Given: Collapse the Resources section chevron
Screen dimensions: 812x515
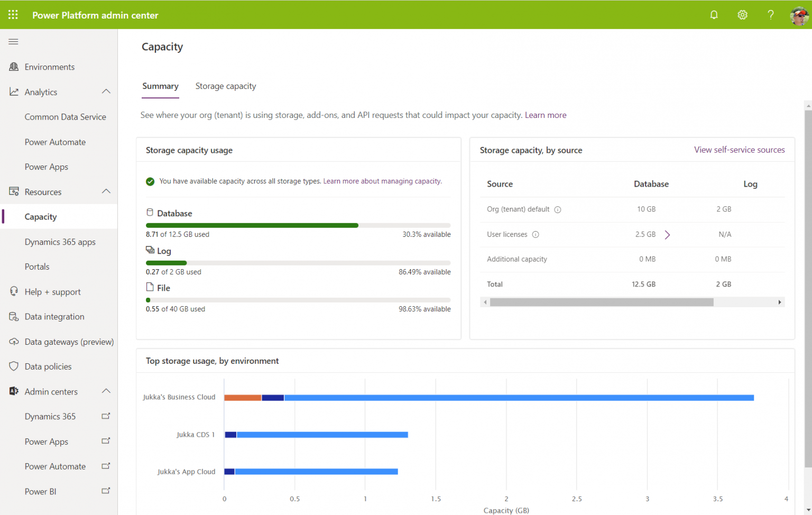Looking at the screenshot, I should click(x=106, y=191).
